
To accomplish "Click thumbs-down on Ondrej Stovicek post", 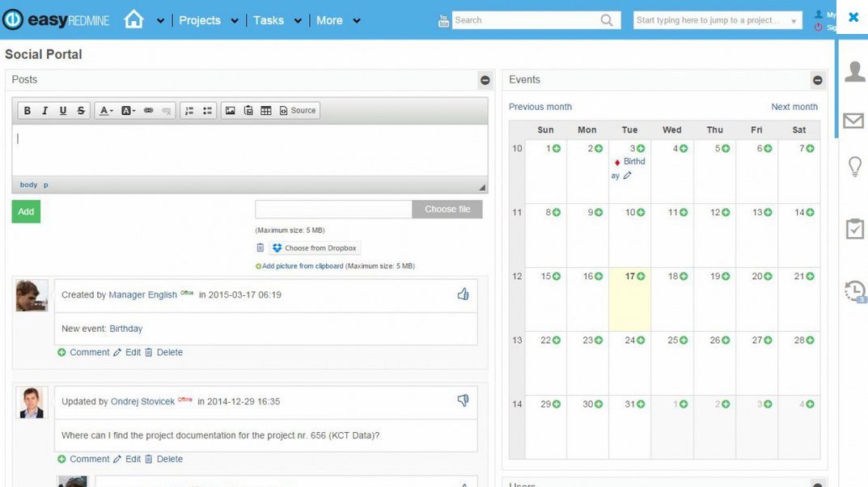I will pyautogui.click(x=464, y=400).
